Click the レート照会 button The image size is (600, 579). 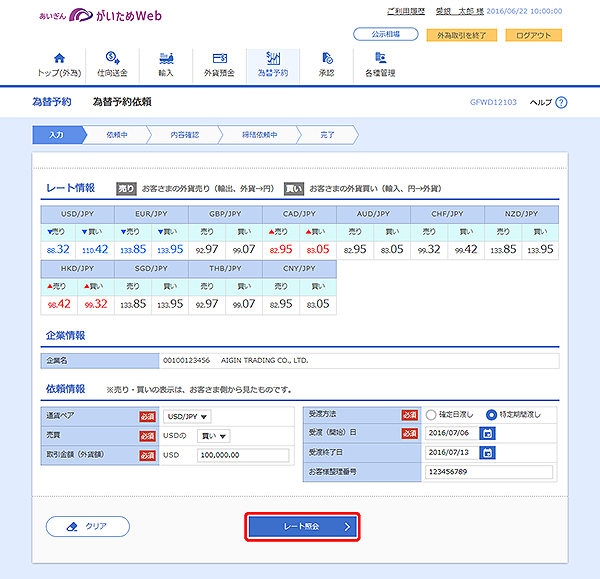click(x=302, y=527)
